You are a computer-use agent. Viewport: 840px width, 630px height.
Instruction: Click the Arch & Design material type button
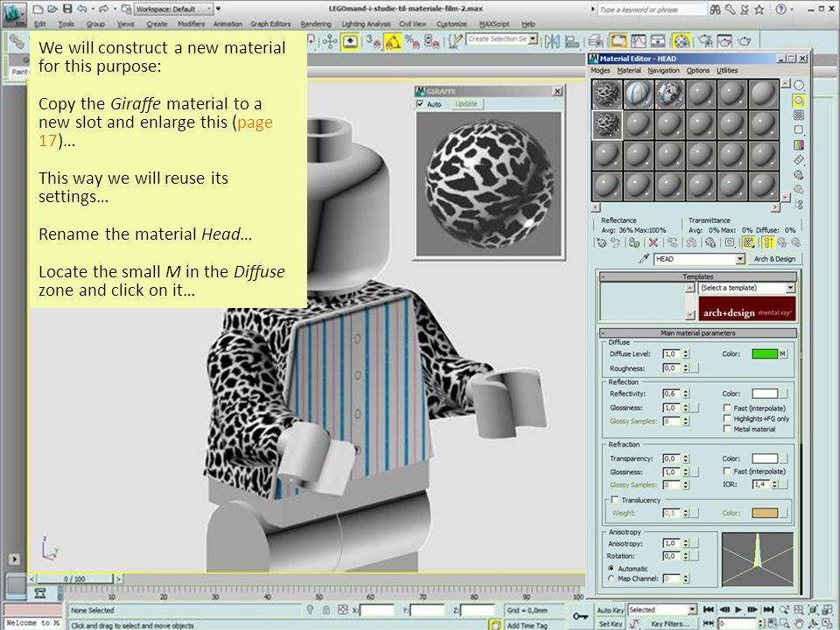pyautogui.click(x=774, y=259)
